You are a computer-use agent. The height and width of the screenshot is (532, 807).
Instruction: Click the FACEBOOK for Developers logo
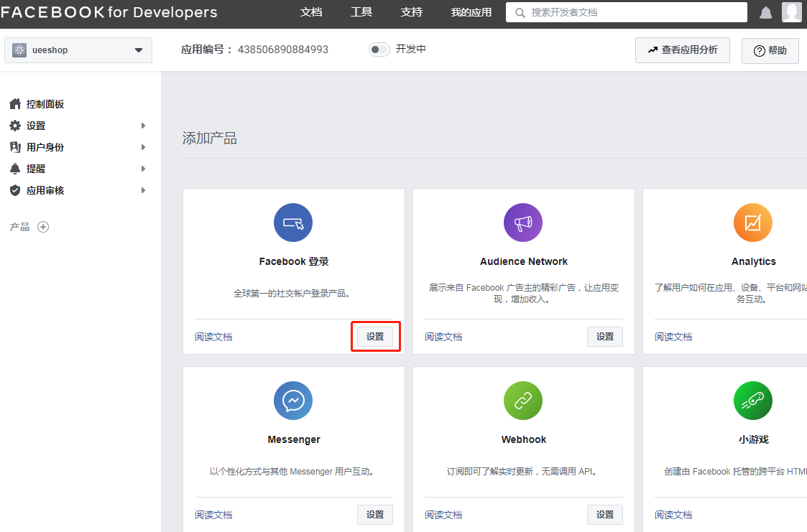pyautogui.click(x=109, y=12)
